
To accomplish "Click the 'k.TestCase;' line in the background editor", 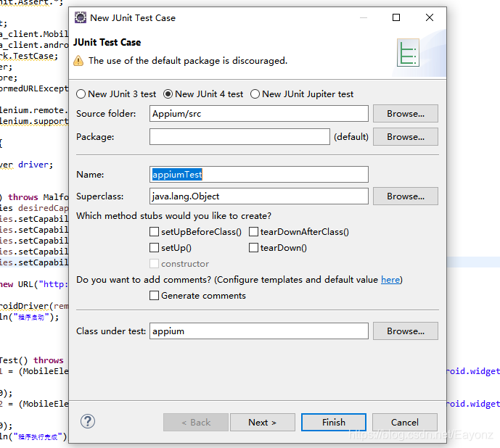I will click(29, 56).
